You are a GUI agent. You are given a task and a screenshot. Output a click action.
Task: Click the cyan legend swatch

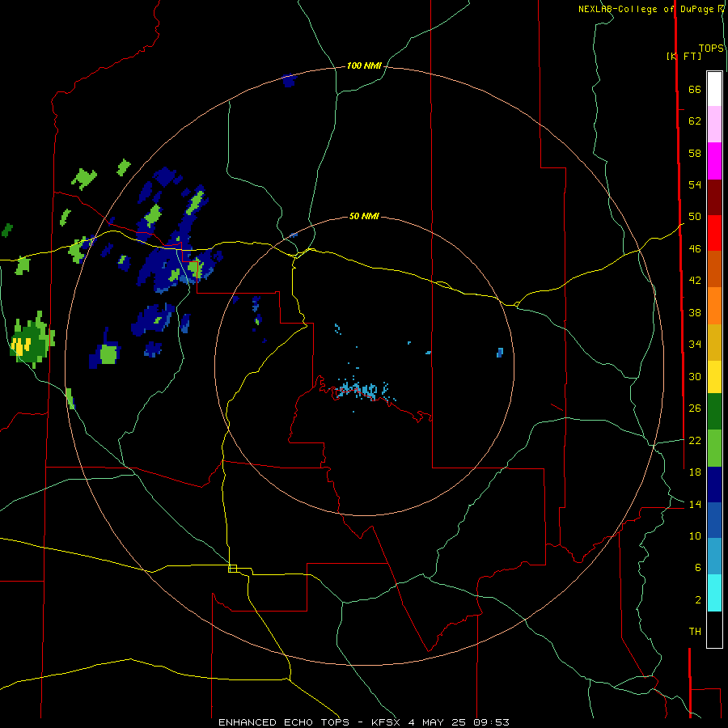click(714, 593)
